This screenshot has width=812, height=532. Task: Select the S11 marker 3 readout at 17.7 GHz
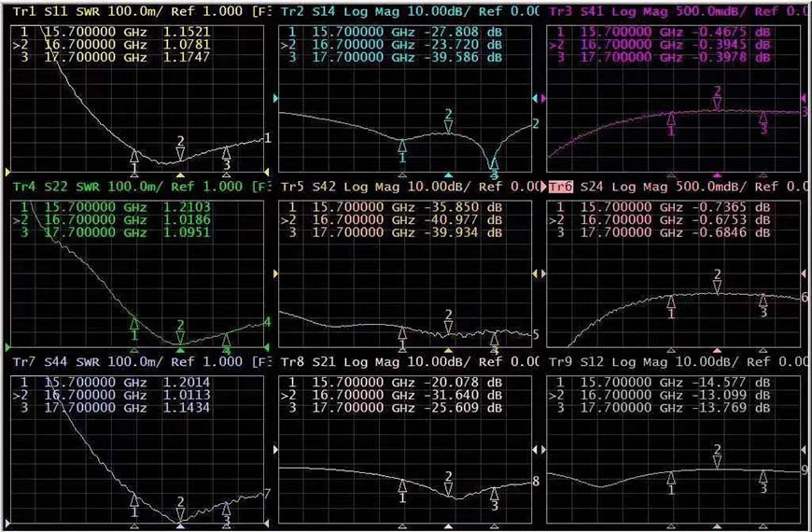pos(112,58)
